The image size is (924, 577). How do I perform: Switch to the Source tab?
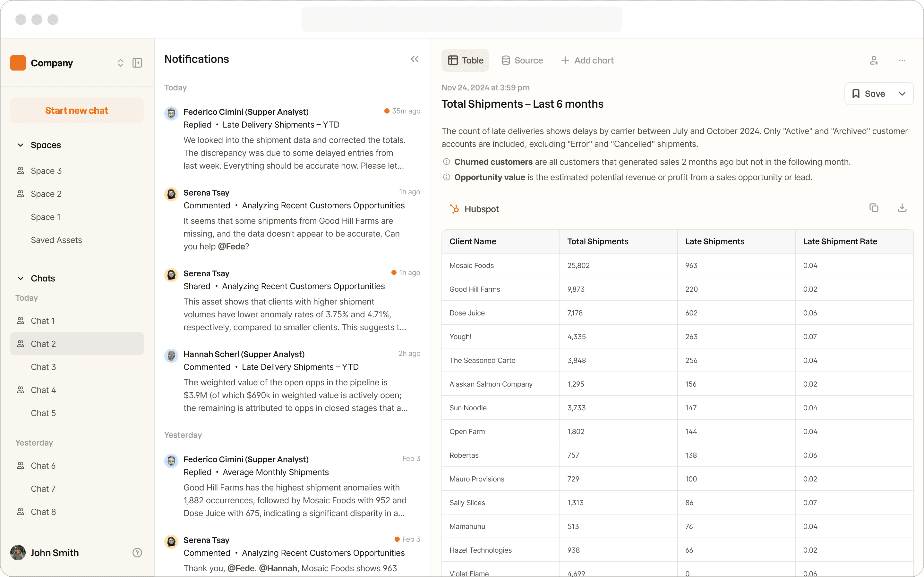[522, 60]
